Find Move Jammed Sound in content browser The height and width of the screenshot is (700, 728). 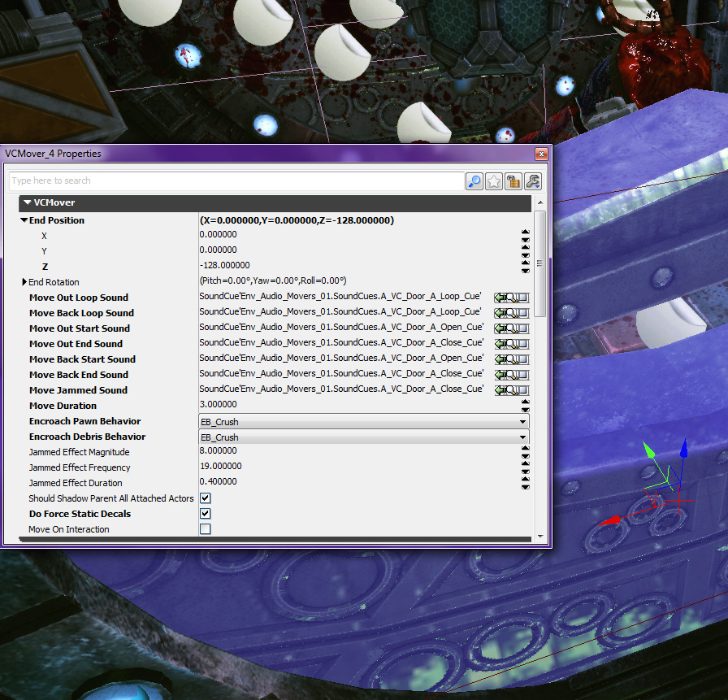pyautogui.click(x=512, y=390)
